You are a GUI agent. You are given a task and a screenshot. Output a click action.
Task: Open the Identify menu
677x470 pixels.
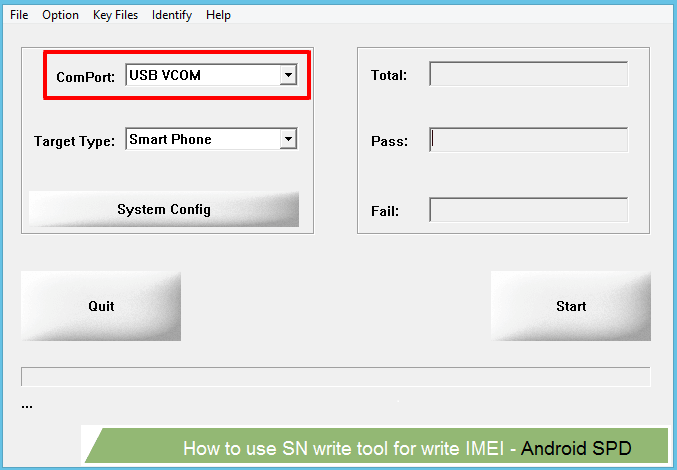(x=172, y=15)
